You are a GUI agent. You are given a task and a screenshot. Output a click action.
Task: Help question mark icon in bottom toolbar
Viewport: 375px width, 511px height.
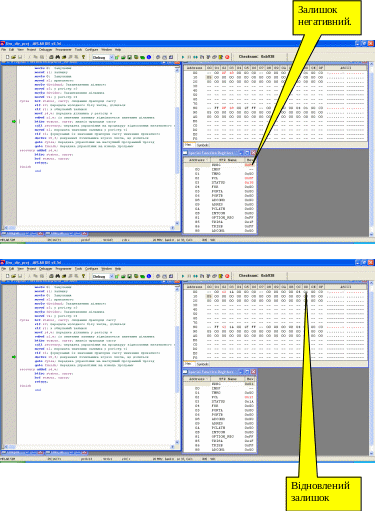pyautogui.click(x=84, y=276)
